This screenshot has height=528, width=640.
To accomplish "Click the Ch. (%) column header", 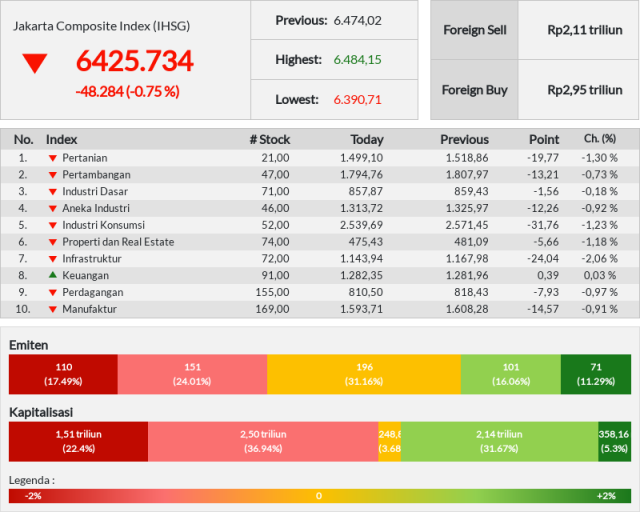I will coord(600,139).
